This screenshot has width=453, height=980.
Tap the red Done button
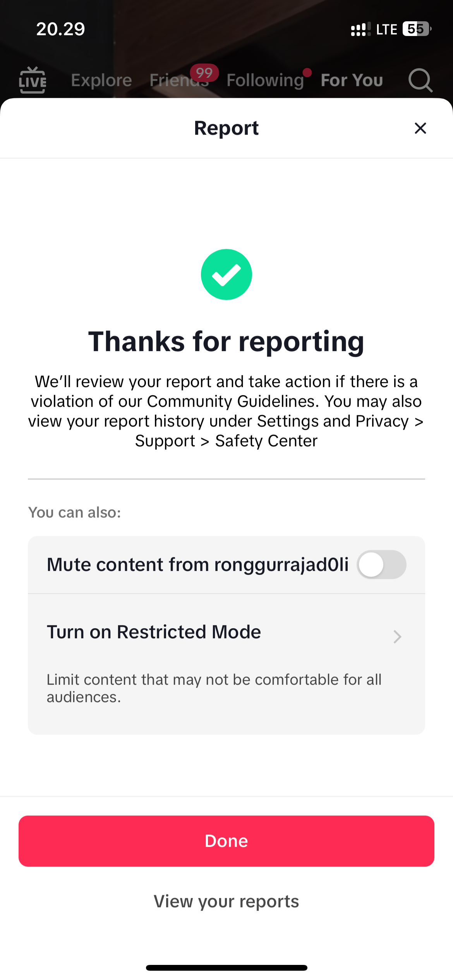tap(226, 841)
